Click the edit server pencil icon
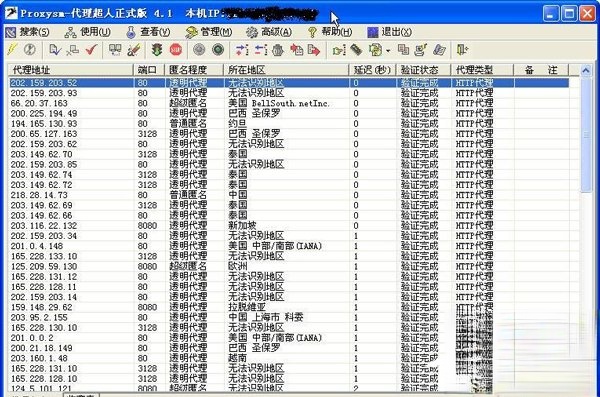 point(421,50)
